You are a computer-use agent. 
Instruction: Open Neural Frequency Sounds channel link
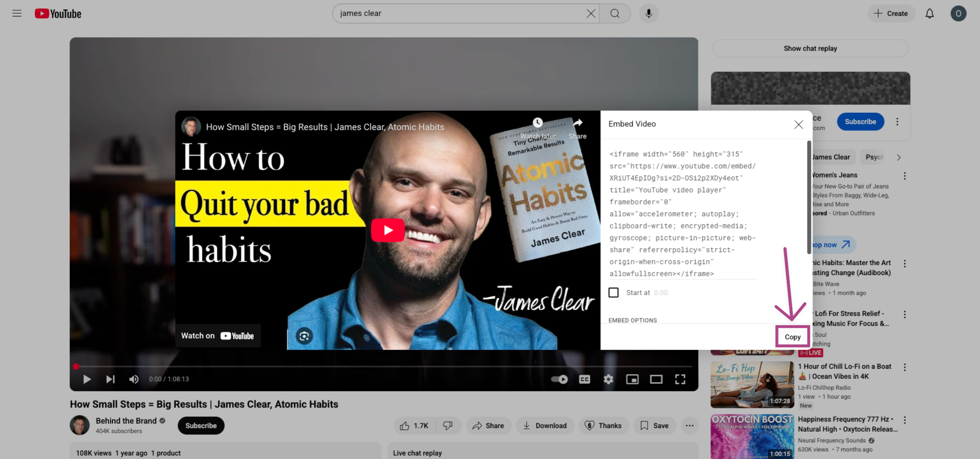pos(831,440)
